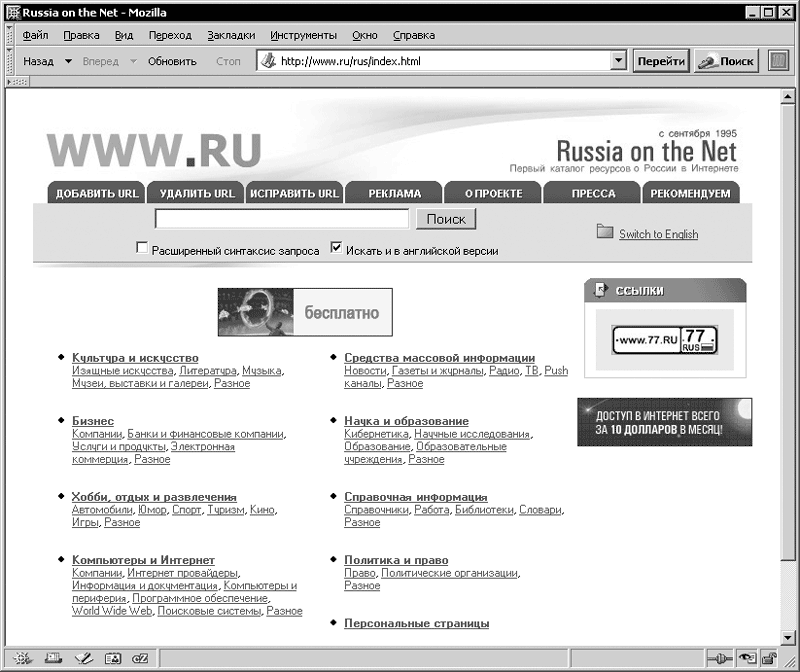The width and height of the screenshot is (800, 672).
Task: Open 'Наука и образование' category link
Action: pyautogui.click(x=407, y=421)
